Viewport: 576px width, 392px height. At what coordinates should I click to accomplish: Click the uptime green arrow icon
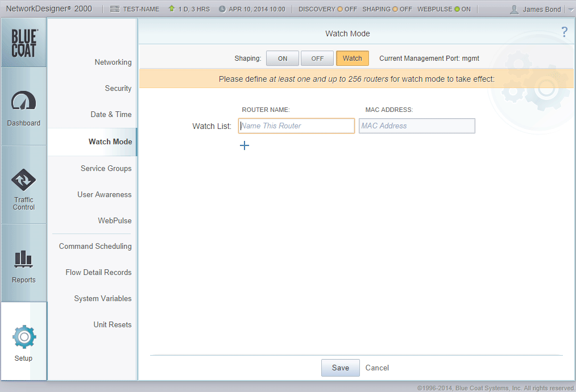point(172,9)
